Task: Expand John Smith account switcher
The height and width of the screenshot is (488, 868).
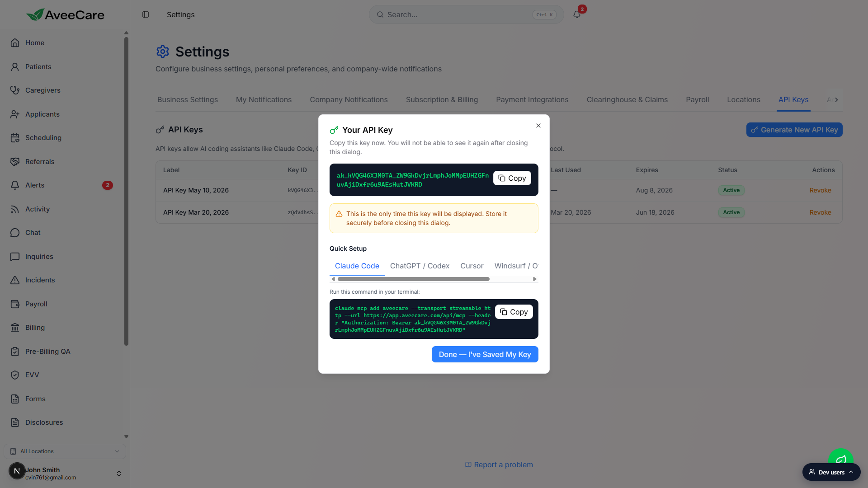Action: click(119, 474)
